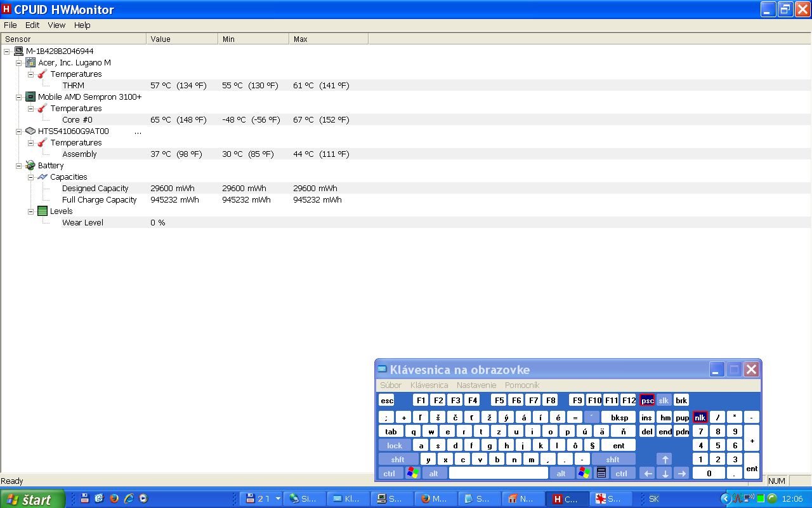Toggle the right shft key on keyboard
The width and height of the screenshot is (812, 508).
point(613,459)
